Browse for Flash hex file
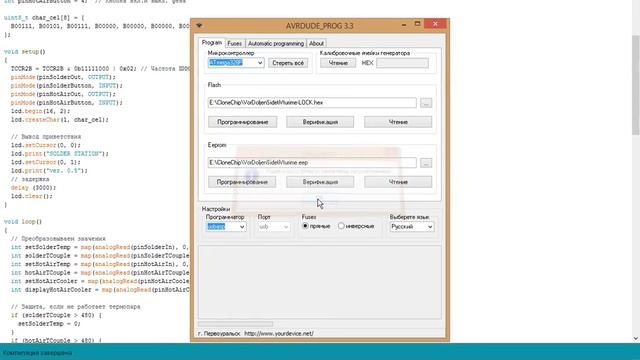This screenshot has width=640, height=360. pos(426,103)
